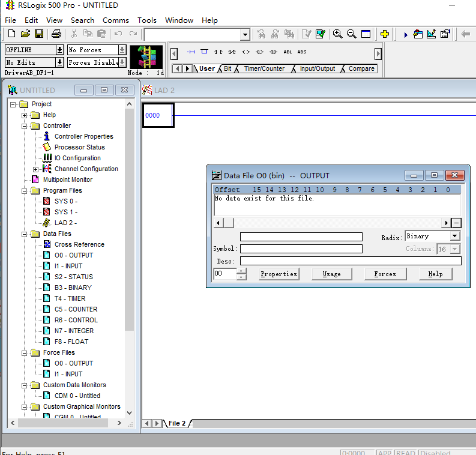Switch to the Timer/Counter instruction tab
476x455 pixels.
click(x=264, y=68)
